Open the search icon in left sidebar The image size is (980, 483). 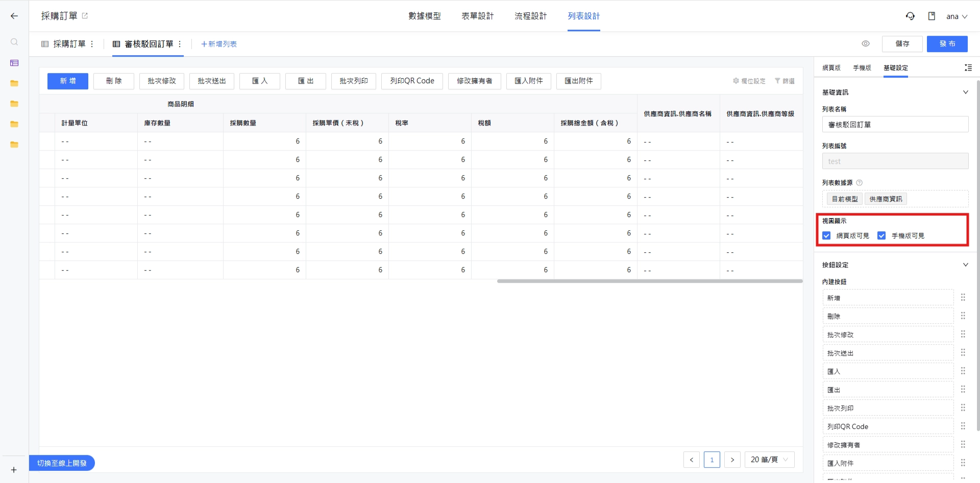14,42
